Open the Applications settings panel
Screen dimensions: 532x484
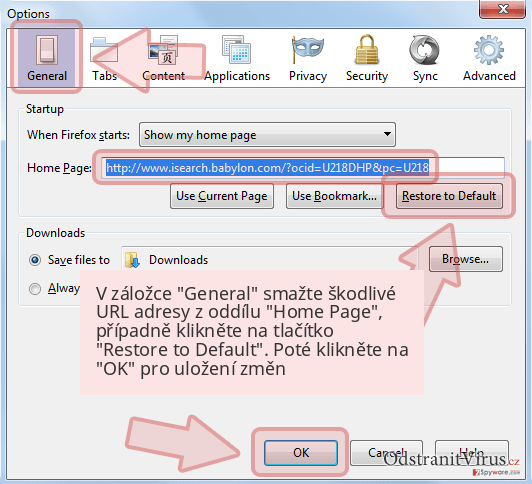point(237,58)
